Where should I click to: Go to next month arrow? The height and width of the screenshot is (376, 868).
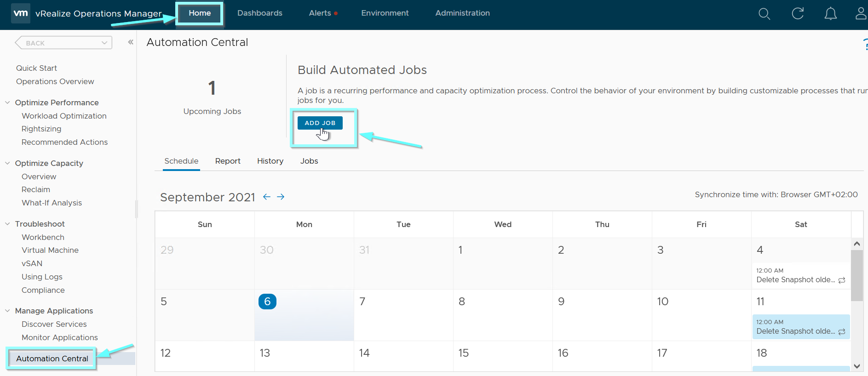tap(281, 197)
